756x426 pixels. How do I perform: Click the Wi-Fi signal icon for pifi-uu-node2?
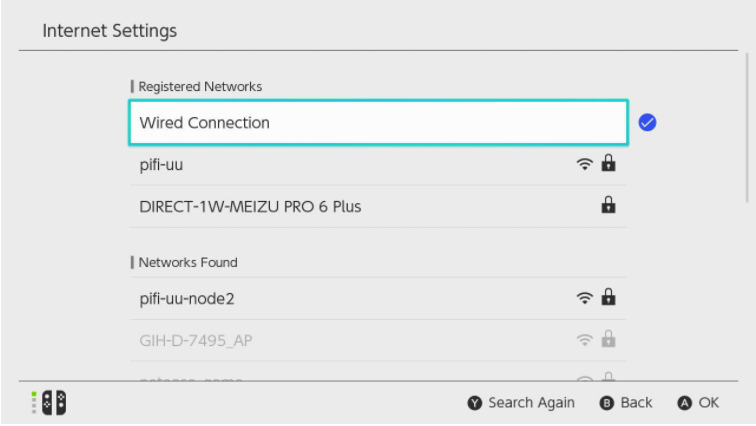coord(584,298)
